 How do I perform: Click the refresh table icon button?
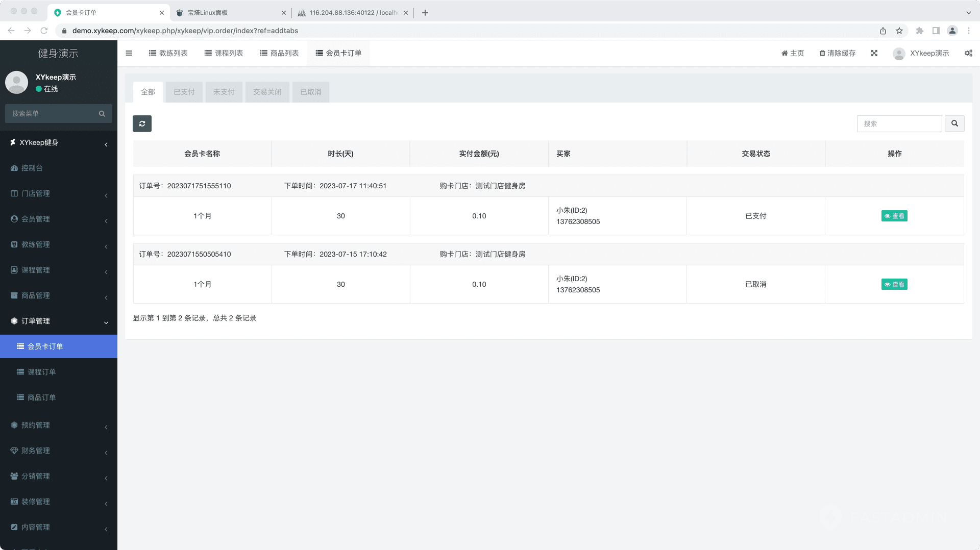pos(142,123)
